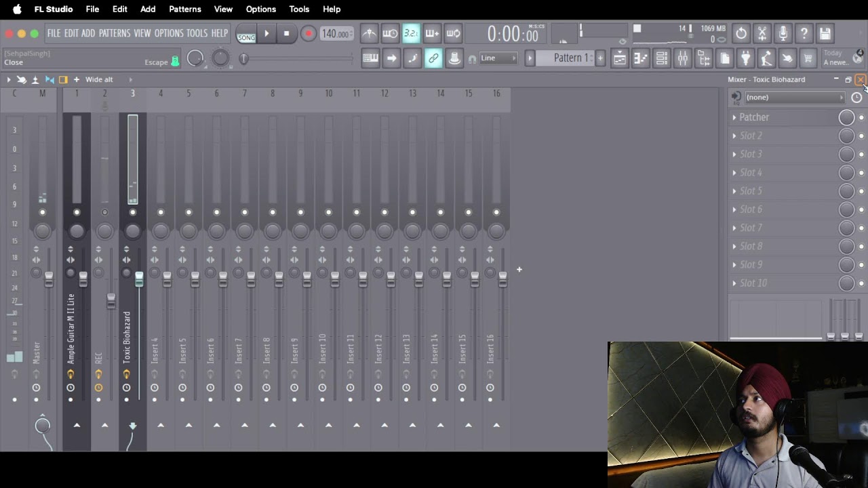Stop playback with stop button
The width and height of the screenshot is (868, 488).
286,33
